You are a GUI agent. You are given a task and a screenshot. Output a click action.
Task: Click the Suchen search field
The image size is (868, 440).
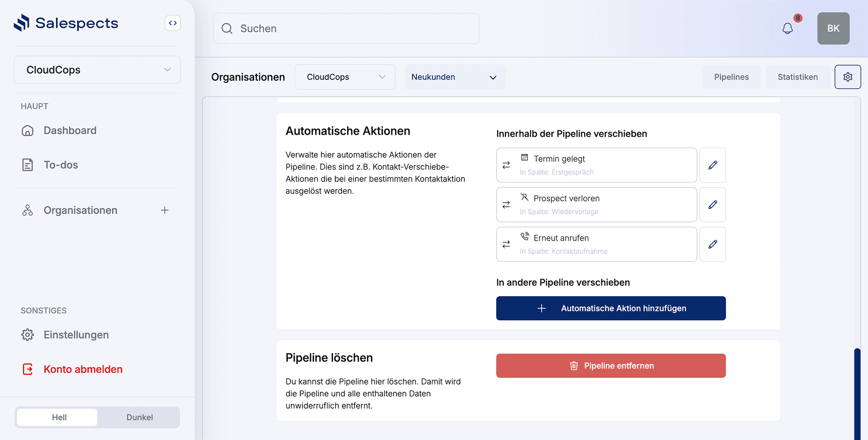point(346,29)
